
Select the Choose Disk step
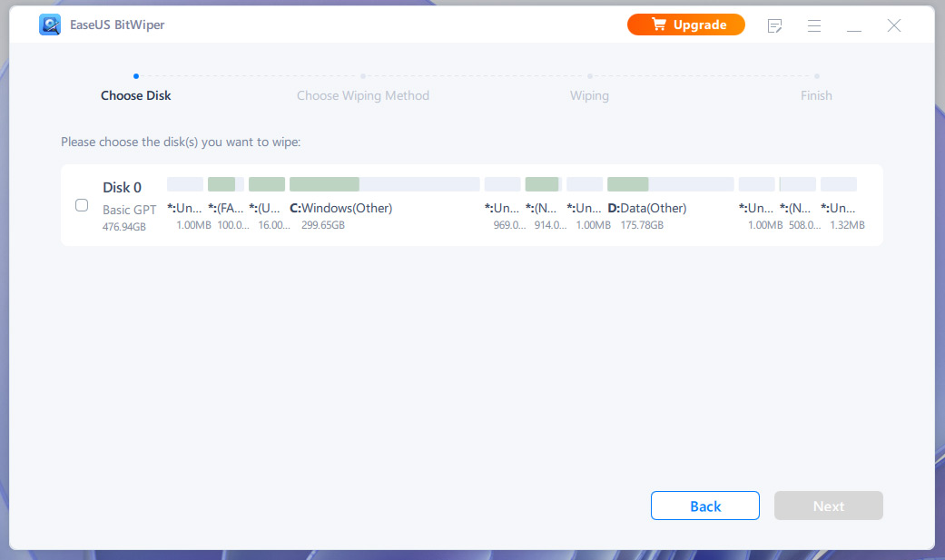pyautogui.click(x=135, y=95)
